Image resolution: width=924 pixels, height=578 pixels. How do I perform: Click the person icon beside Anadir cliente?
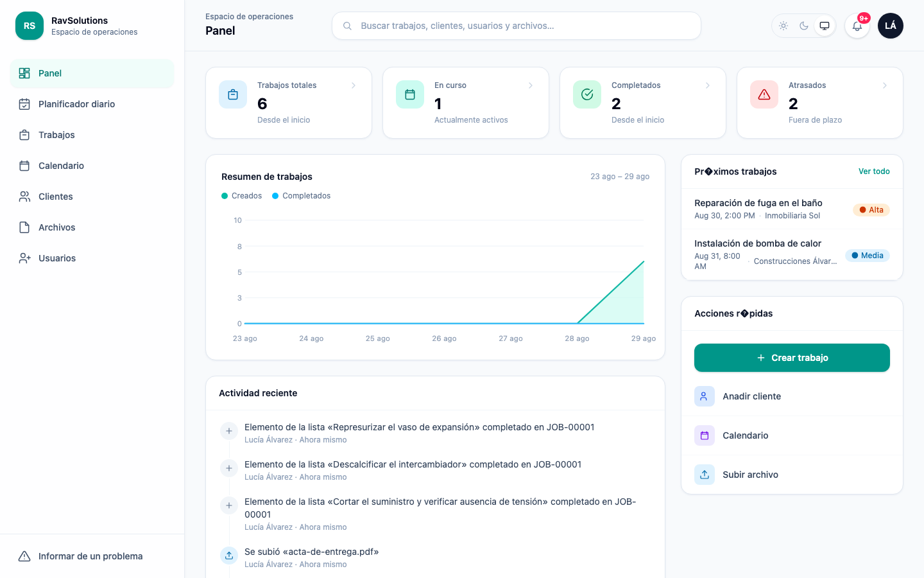point(705,396)
